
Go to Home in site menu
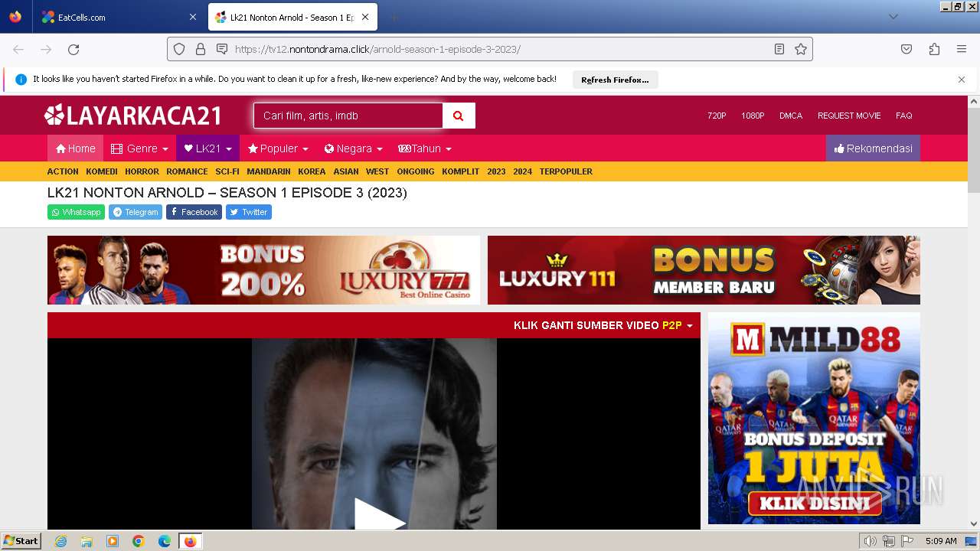[75, 148]
